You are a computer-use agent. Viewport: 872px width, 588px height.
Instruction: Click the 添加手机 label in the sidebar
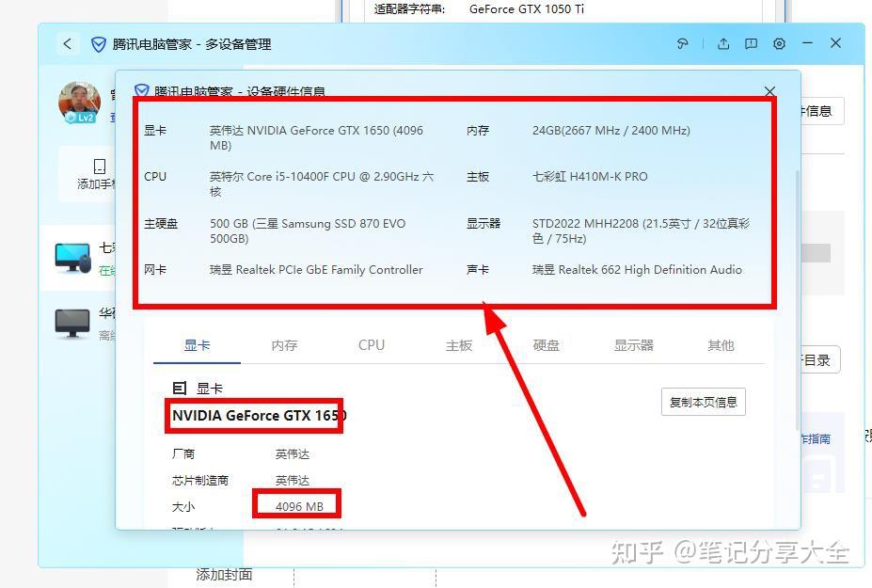[x=97, y=184]
